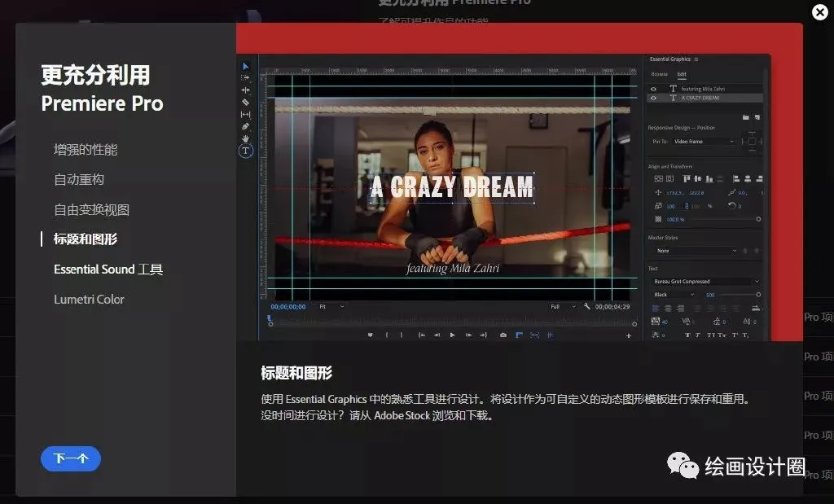834x504 pixels.
Task: Open the Pin To 'Video Frame' dropdown
Action: pos(704,142)
